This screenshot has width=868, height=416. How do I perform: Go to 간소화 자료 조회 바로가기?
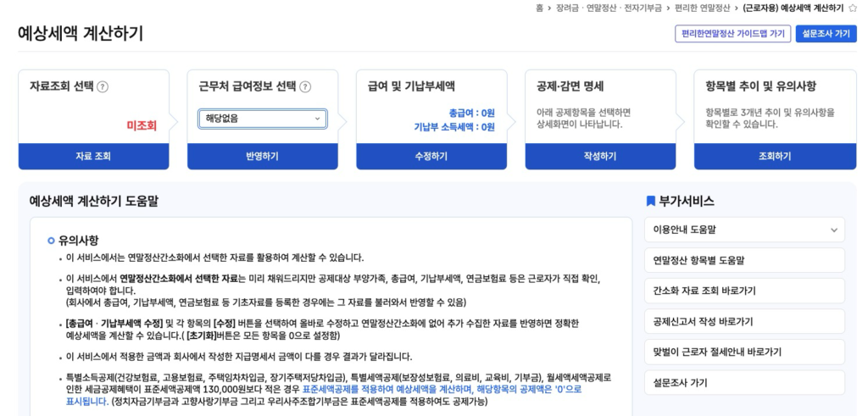744,291
